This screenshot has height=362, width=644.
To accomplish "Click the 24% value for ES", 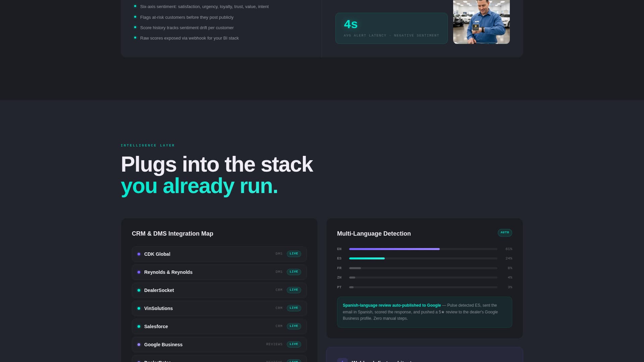I will click(x=509, y=258).
